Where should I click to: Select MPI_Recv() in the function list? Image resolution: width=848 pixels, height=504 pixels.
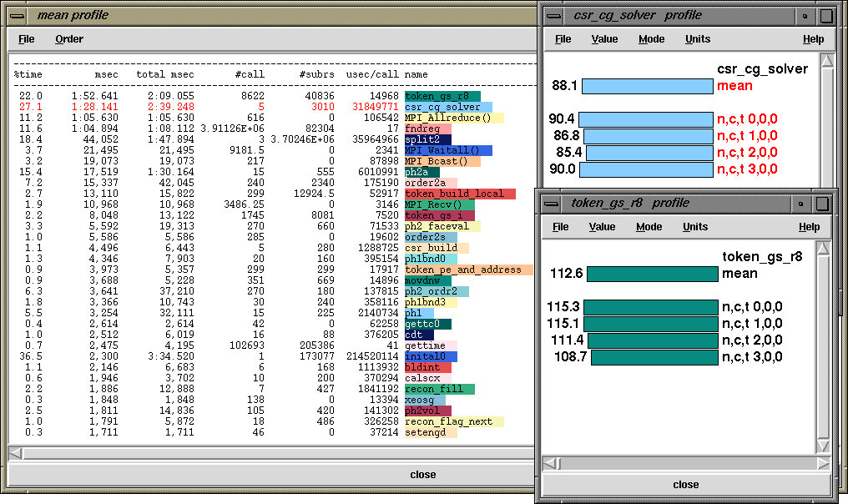440,204
